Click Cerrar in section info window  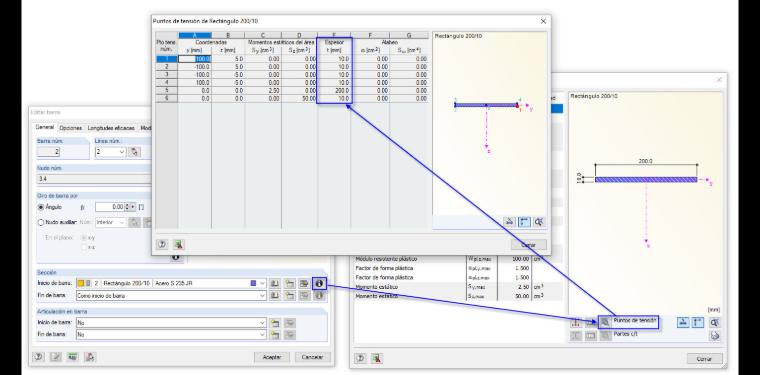[704, 359]
